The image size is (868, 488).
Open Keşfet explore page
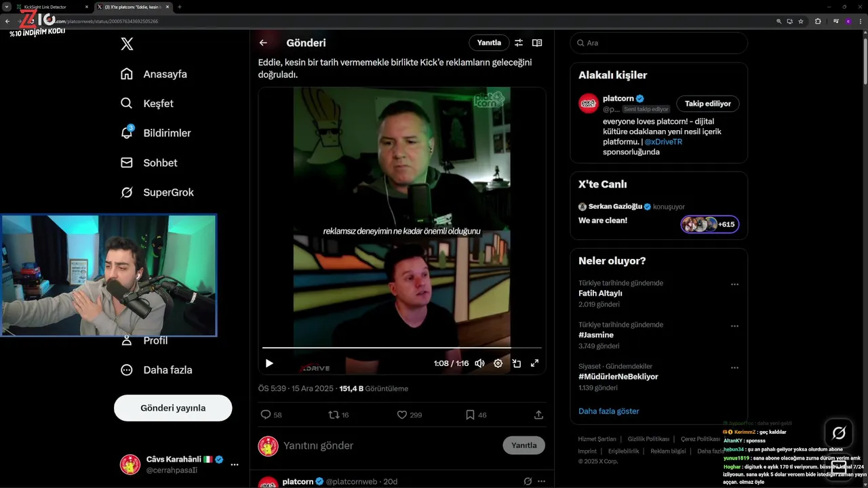(146, 104)
